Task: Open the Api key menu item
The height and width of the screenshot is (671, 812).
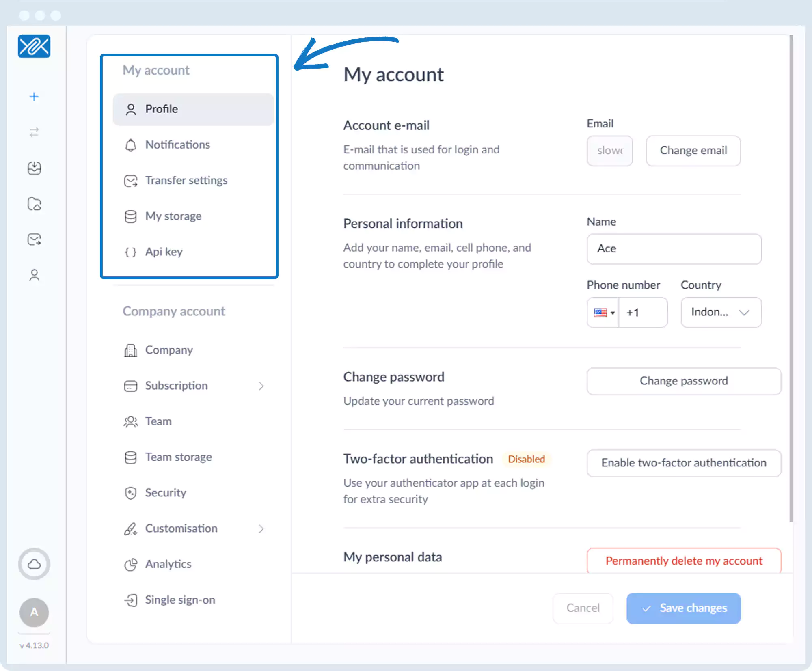Action: (164, 252)
